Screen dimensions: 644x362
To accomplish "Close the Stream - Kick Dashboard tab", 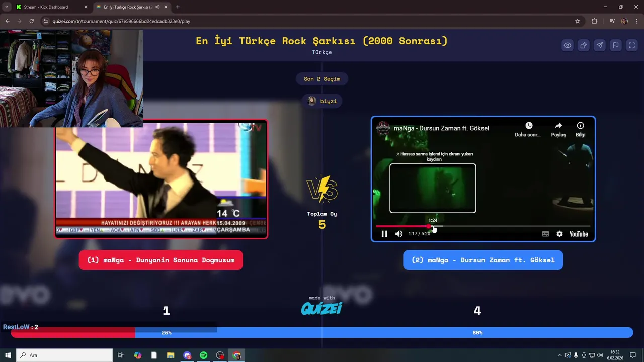I will pyautogui.click(x=86, y=7).
